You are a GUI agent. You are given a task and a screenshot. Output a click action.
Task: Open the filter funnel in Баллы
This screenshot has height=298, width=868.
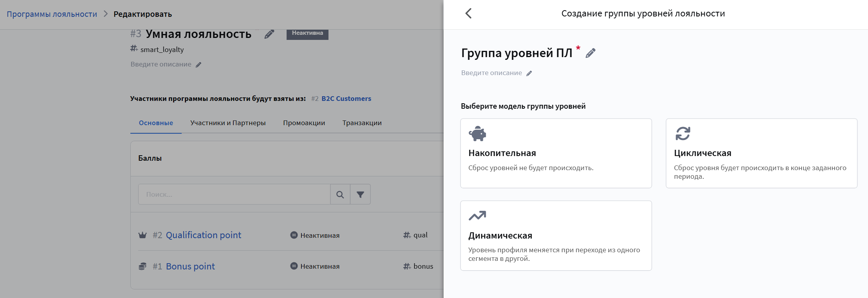(360, 194)
